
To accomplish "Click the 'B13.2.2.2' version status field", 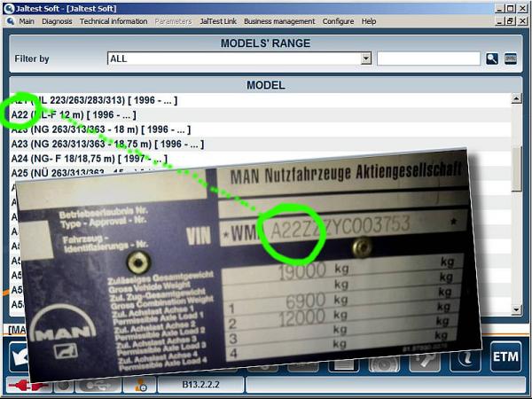I will pyautogui.click(x=201, y=385).
